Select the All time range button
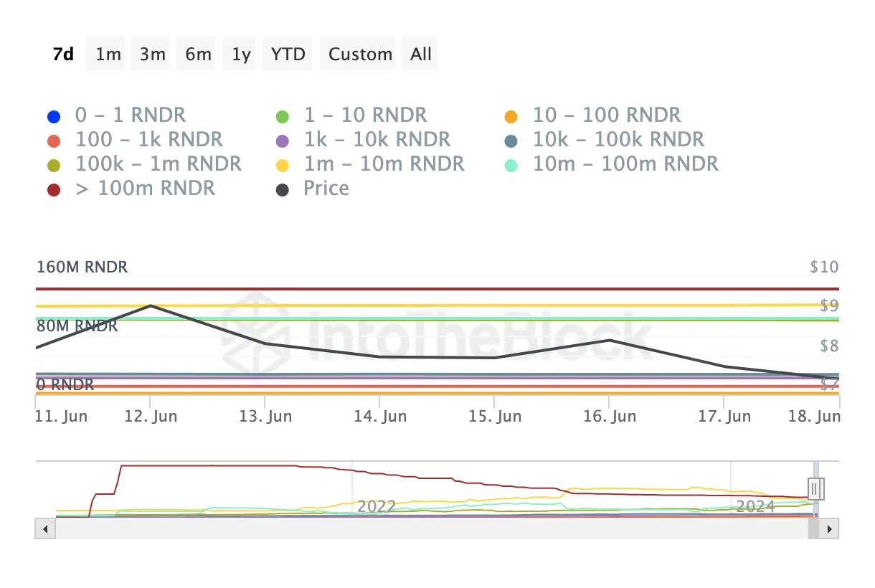This screenshot has height=588, width=875. (420, 53)
